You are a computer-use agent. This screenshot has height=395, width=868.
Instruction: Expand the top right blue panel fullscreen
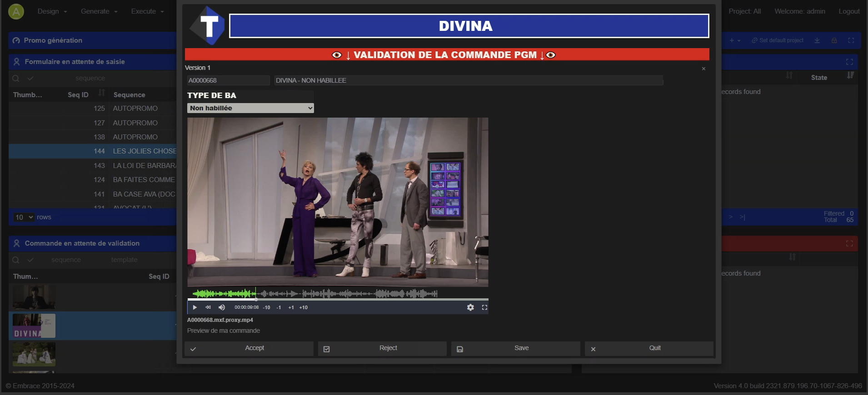coord(849,62)
